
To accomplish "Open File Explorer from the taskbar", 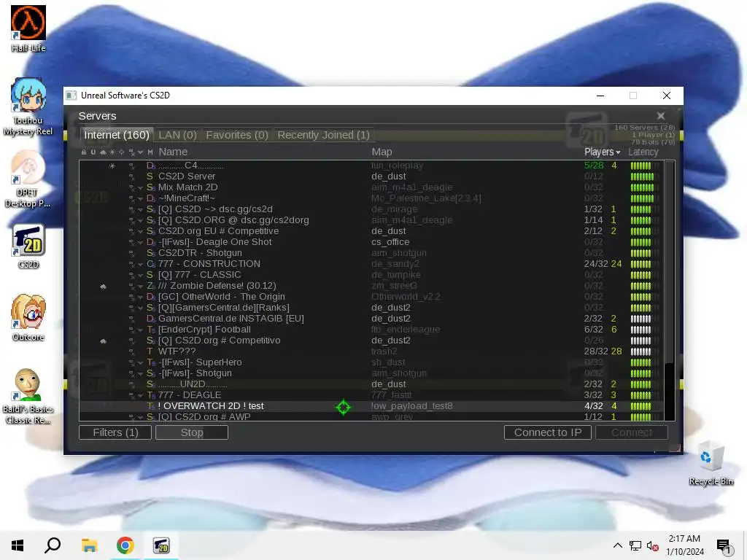I will click(x=89, y=545).
